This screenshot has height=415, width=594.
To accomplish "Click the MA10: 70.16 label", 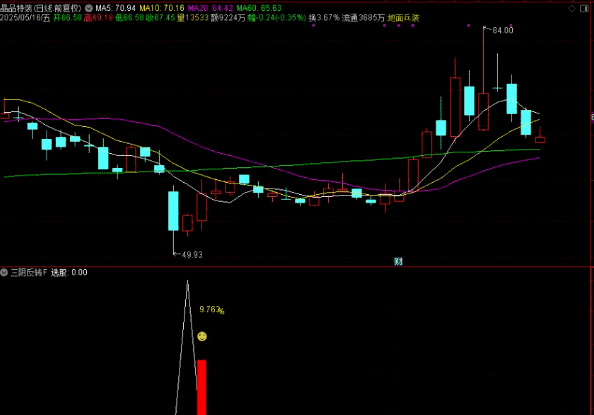I will click(162, 8).
